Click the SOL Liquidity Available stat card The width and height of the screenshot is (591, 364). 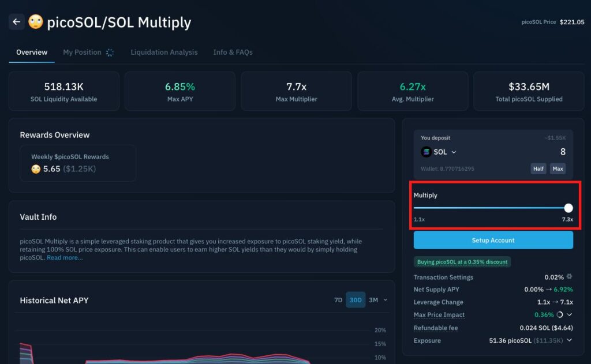(x=63, y=91)
